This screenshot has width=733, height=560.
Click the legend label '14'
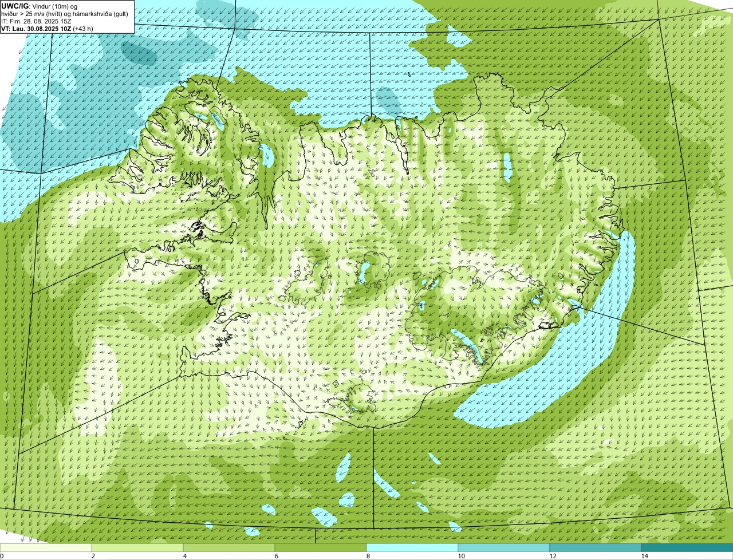point(644,556)
